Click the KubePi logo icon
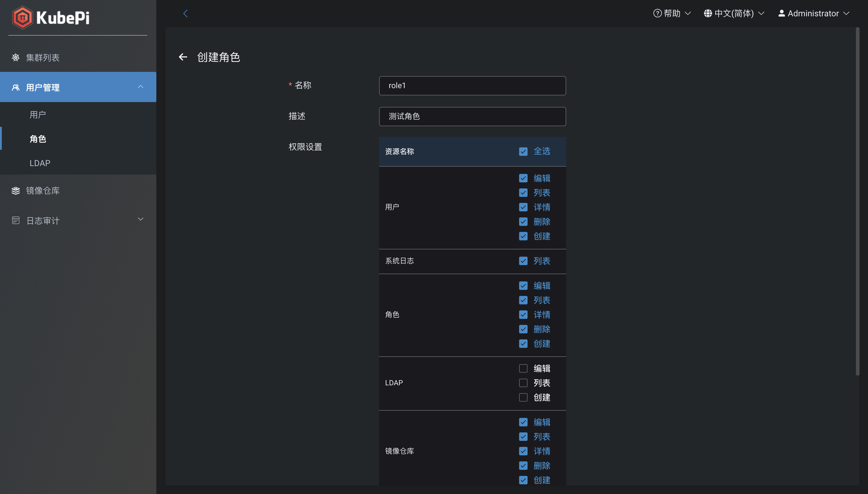Screen dimensions: 868x494 coord(22,17)
